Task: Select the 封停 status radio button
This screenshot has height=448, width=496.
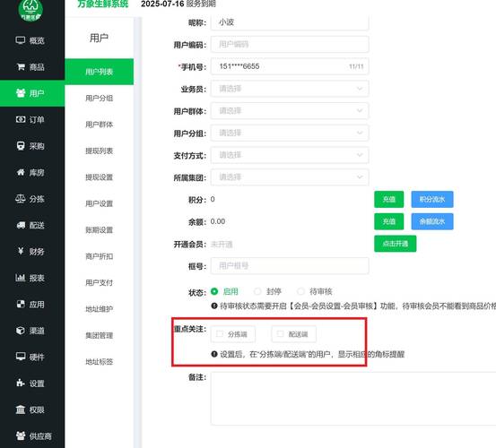Action: tap(257, 291)
